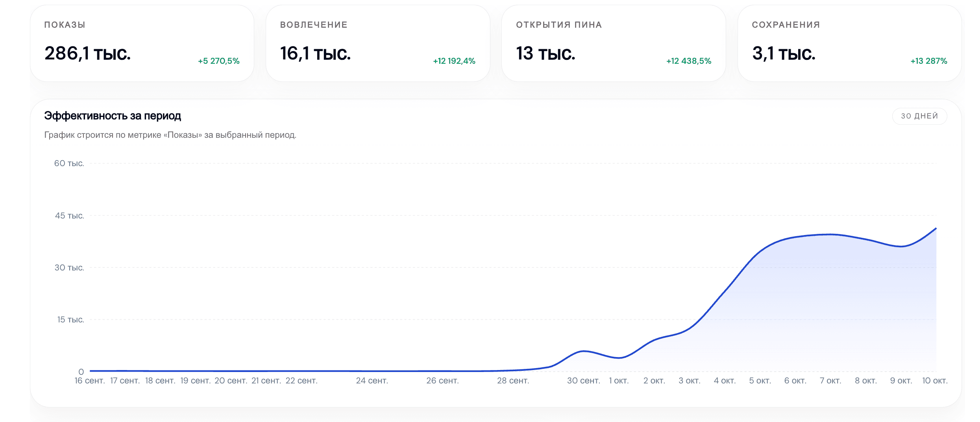The height and width of the screenshot is (422, 980).
Task: Click the "10 окт." x-axis date
Action: pos(935,381)
